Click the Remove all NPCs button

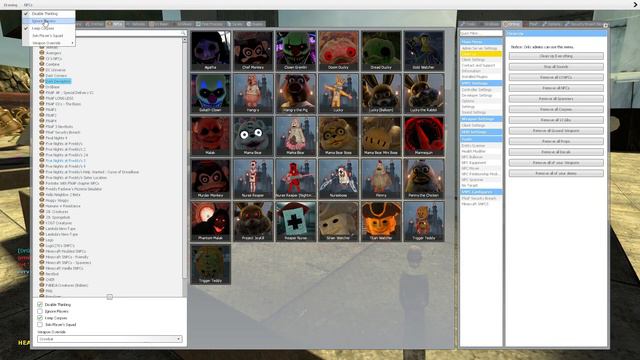tap(556, 88)
